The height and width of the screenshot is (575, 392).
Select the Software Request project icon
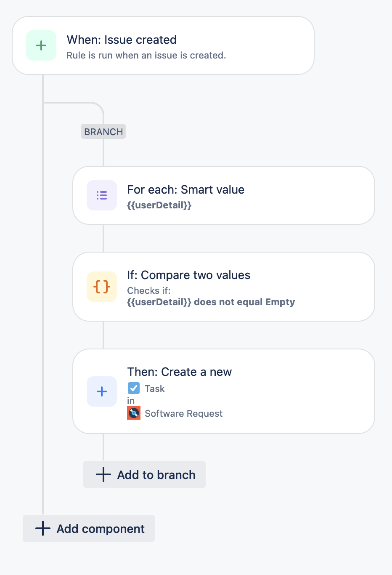click(133, 413)
